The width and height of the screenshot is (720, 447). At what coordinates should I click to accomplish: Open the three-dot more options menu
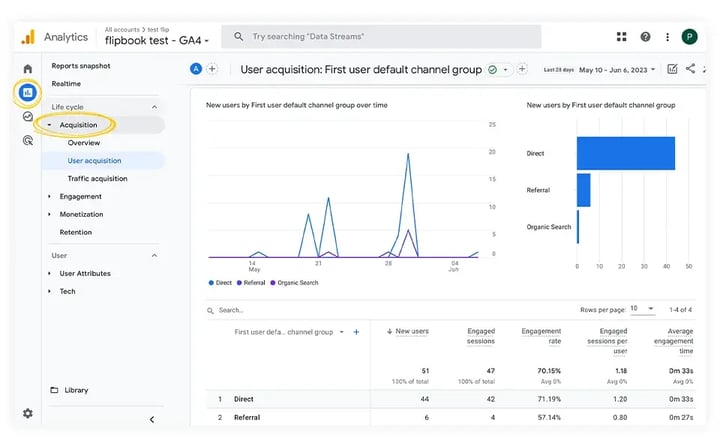[667, 37]
